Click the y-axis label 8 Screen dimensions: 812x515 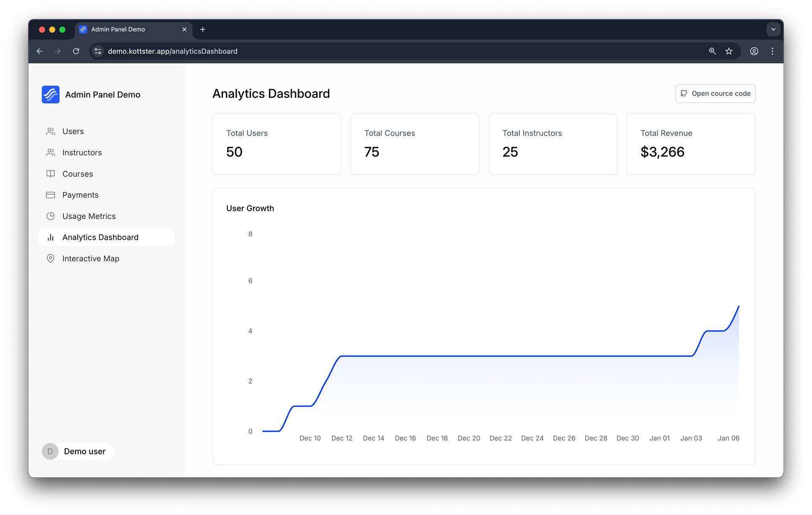[x=250, y=234]
